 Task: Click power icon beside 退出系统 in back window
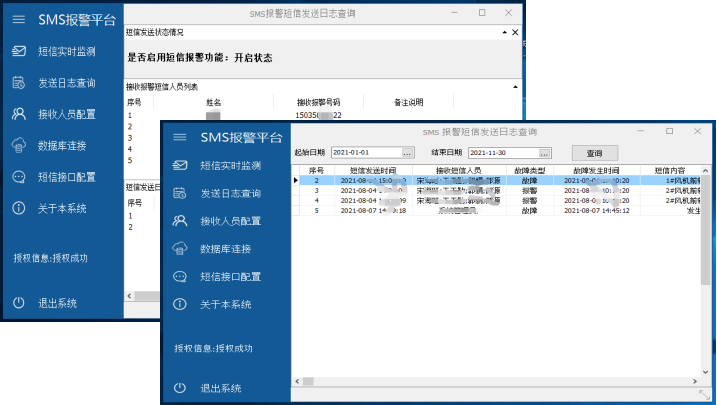pos(19,303)
